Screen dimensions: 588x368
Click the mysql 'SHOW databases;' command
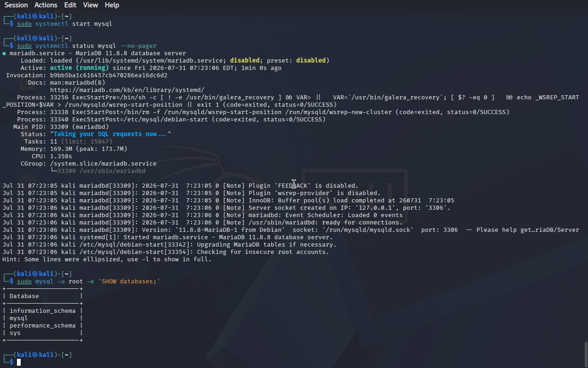click(89, 282)
